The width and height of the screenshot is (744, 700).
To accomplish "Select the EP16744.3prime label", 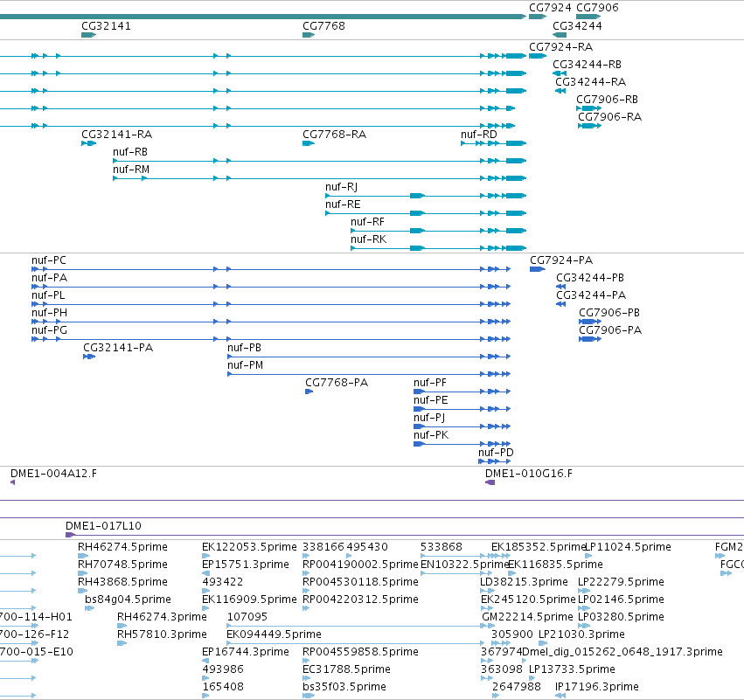I will (246, 652).
